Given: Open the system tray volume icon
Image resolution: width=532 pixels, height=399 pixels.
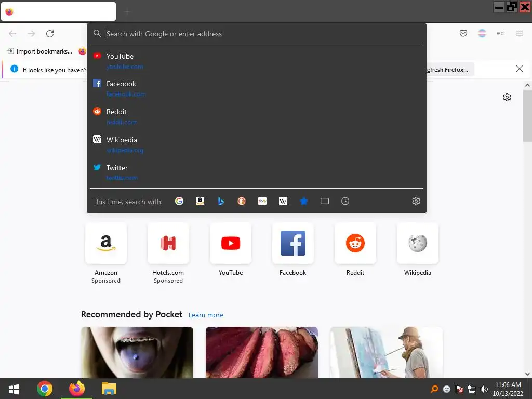Looking at the screenshot, I should coord(484,389).
